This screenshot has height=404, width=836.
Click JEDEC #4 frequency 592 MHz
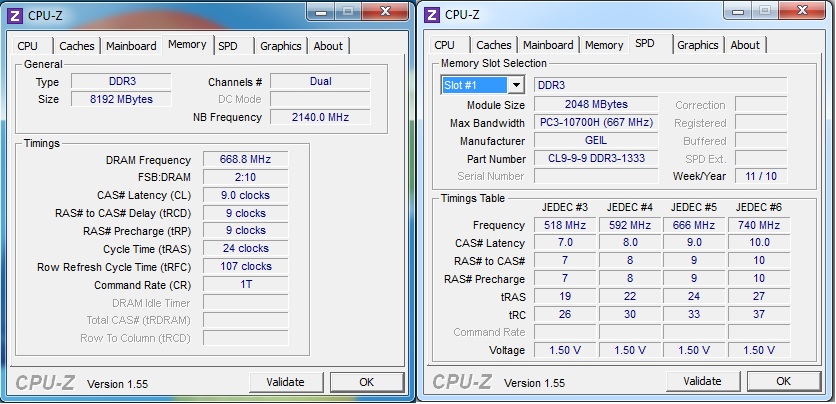(630, 225)
